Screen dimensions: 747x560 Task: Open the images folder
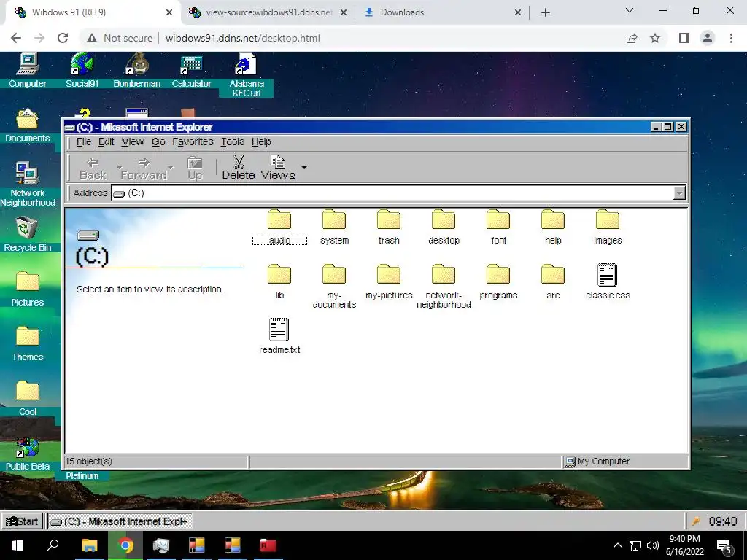tap(608, 227)
